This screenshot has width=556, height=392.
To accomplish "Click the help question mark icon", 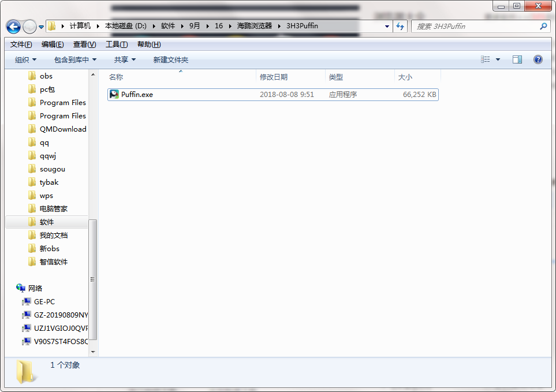I will click(x=538, y=59).
